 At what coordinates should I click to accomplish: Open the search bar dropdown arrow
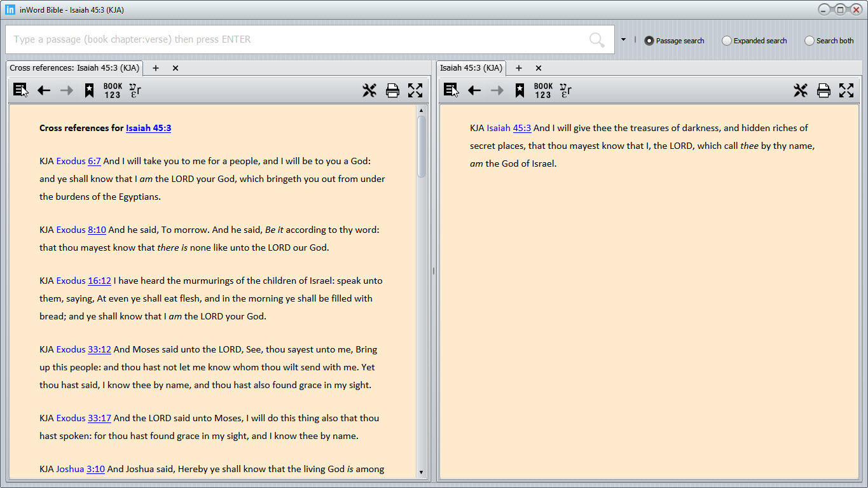pos(624,39)
